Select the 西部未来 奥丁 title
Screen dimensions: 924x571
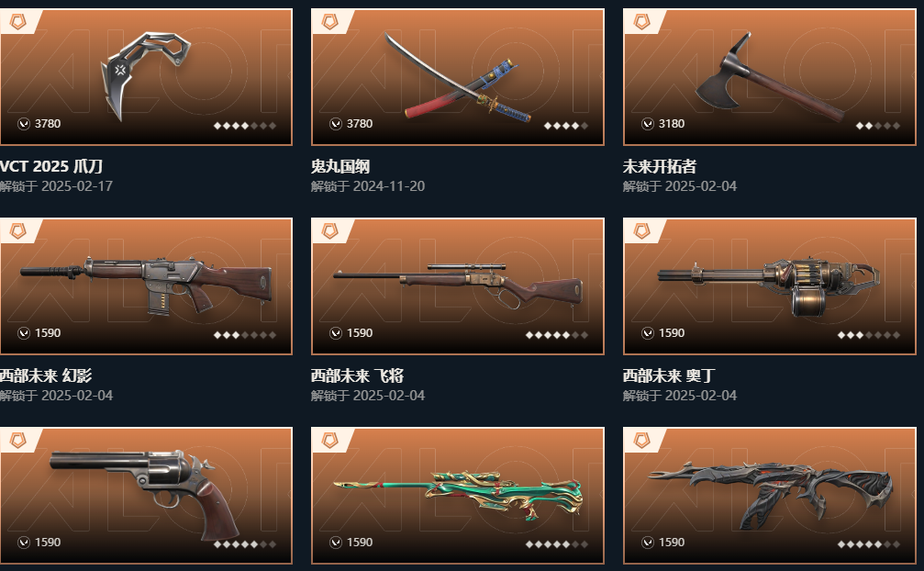[x=669, y=376]
